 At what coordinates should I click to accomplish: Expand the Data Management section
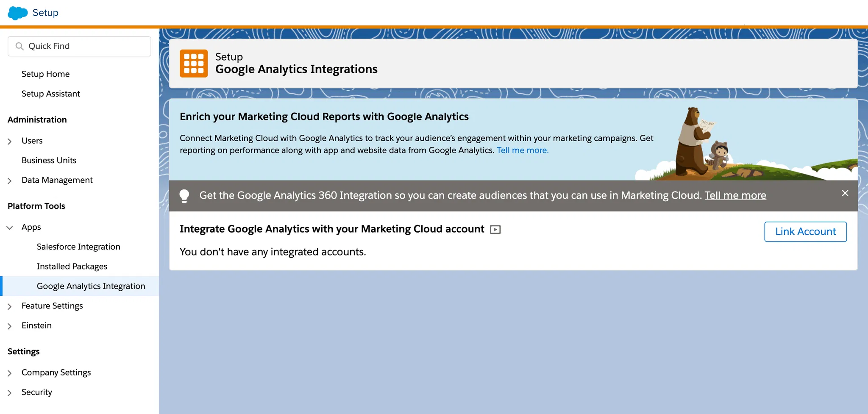click(x=10, y=181)
